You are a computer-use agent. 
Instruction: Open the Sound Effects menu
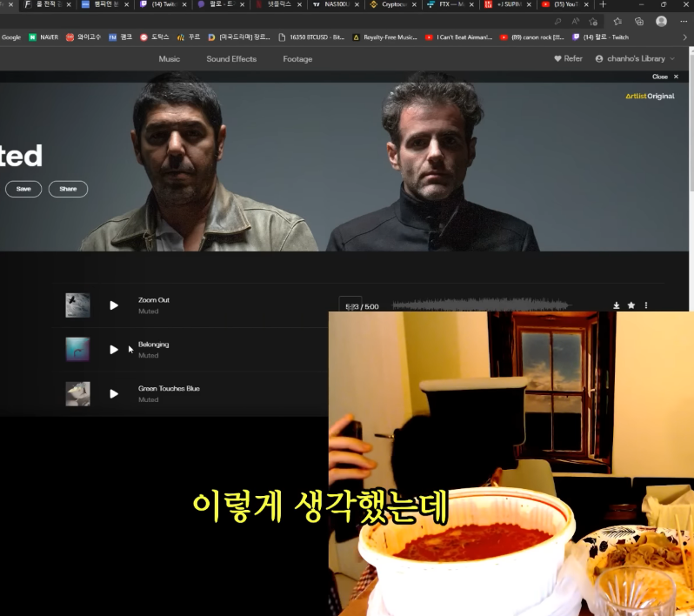(x=231, y=59)
